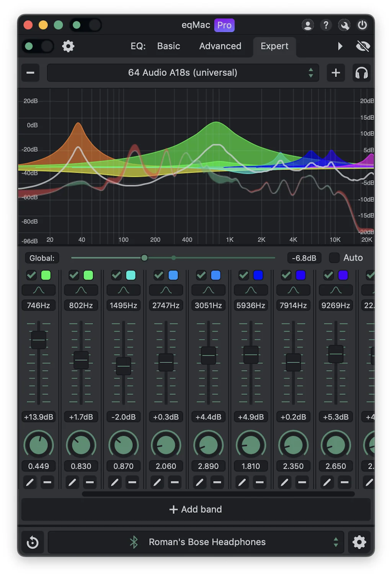This screenshot has height=577, width=392.
Task: Click the Add band button
Action: click(x=196, y=509)
